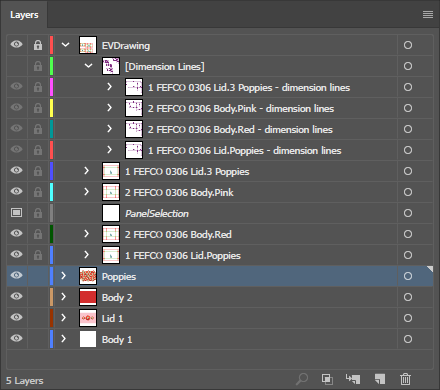The image size is (440, 390).
Task: Click Body 2 red thumbnail
Action: (x=88, y=297)
